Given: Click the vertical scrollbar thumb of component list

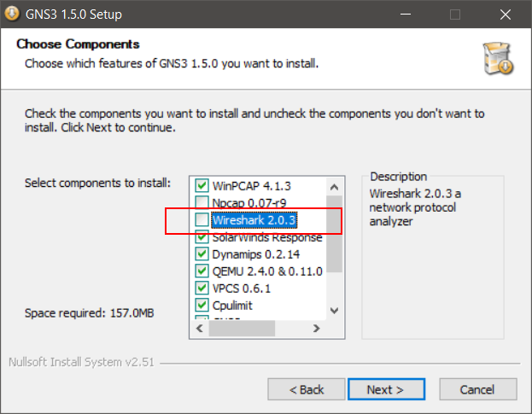Looking at the screenshot, I should 334,234.
